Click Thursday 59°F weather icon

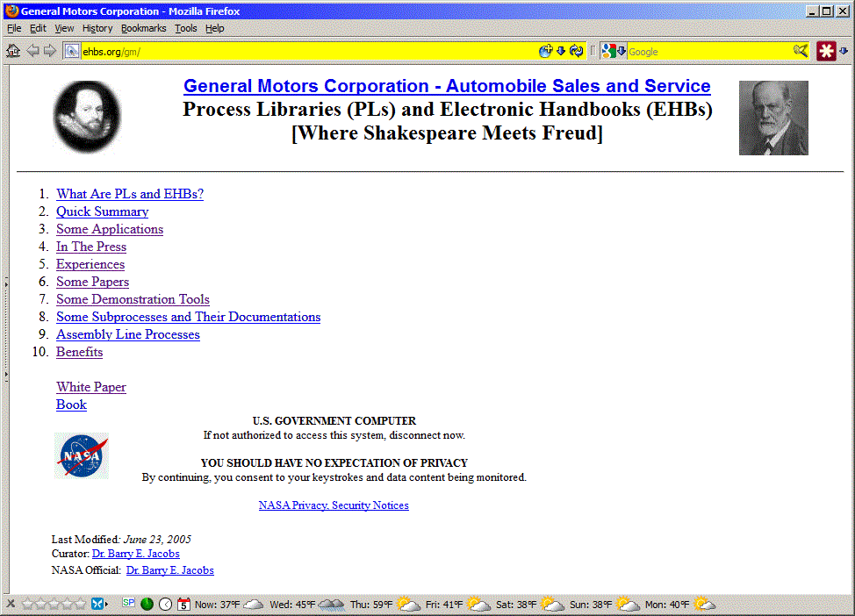tap(408, 604)
